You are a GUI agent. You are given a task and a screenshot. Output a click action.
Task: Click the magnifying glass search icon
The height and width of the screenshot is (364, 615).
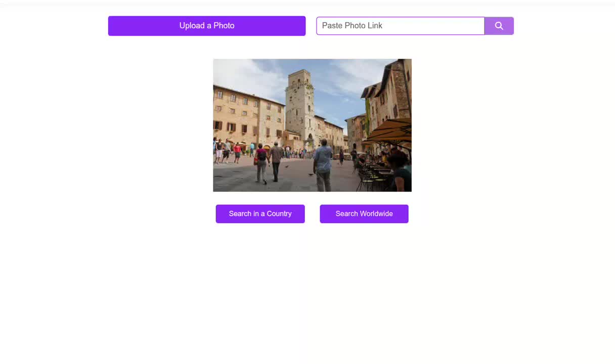[499, 26]
